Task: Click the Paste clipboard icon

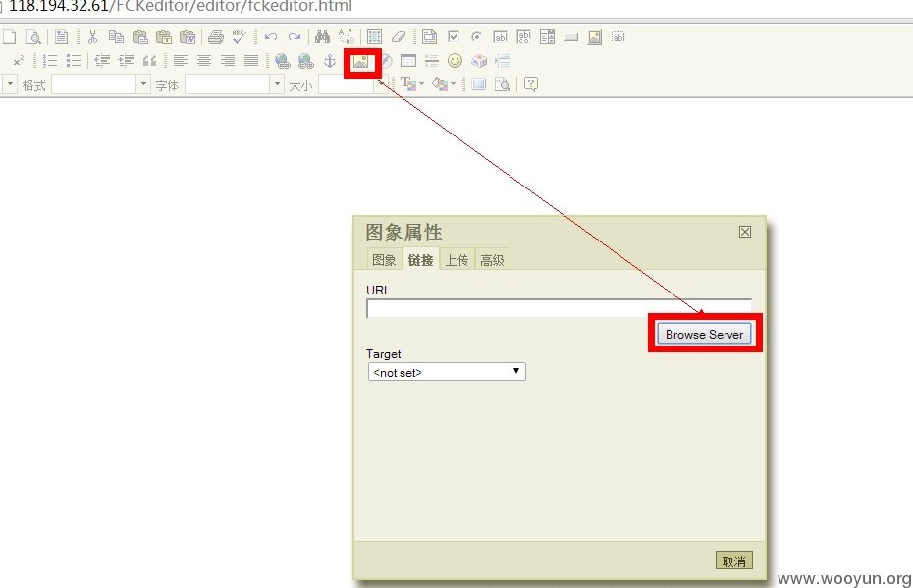Action: 139,37
